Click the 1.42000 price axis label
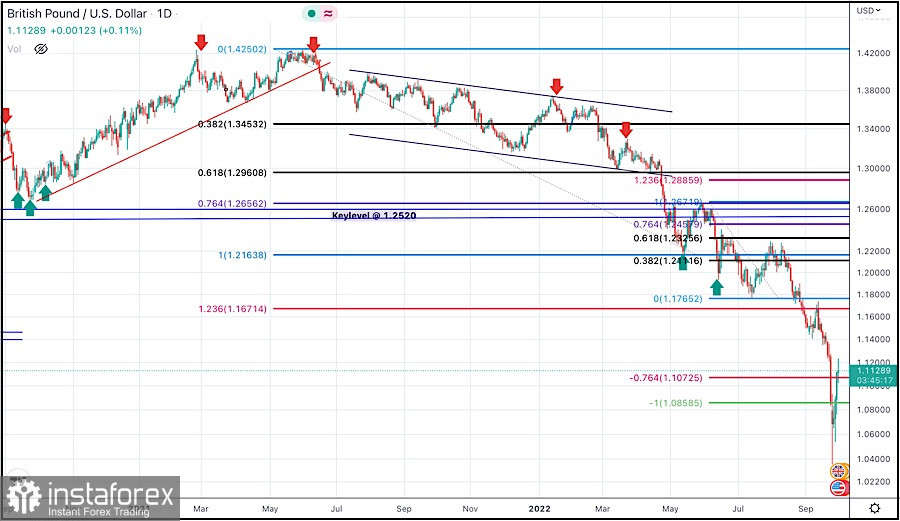Viewport: 900px width, 521px height. click(x=873, y=53)
